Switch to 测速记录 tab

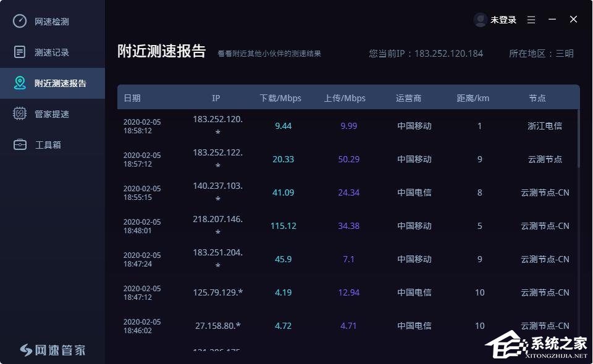(52, 52)
